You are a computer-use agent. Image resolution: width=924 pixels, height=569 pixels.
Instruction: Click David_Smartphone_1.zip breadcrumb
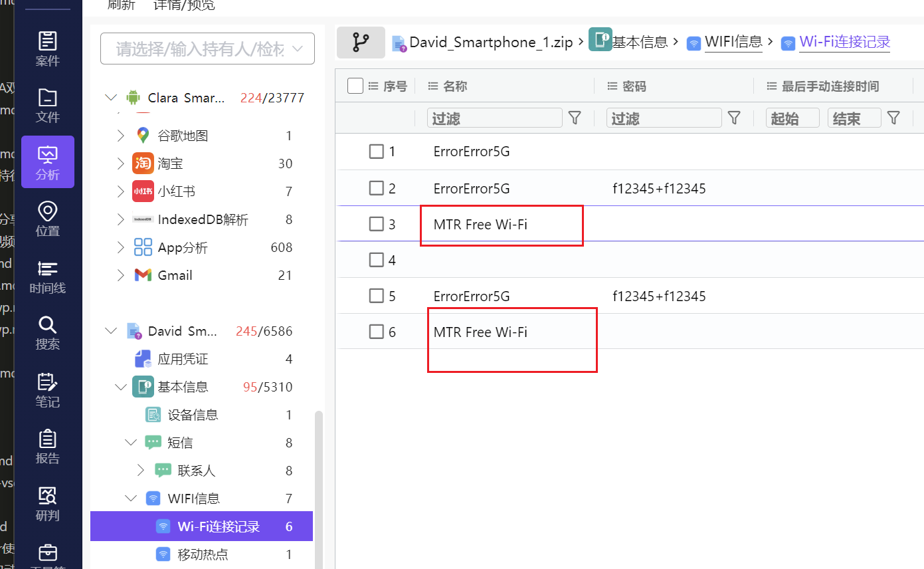click(x=490, y=43)
